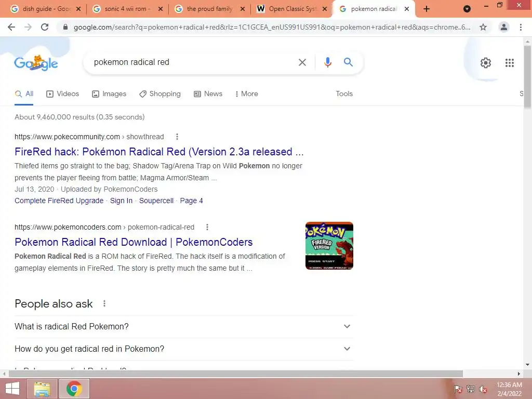The height and width of the screenshot is (399, 532).
Task: Click the muted volume tray icon
Action: click(483, 389)
